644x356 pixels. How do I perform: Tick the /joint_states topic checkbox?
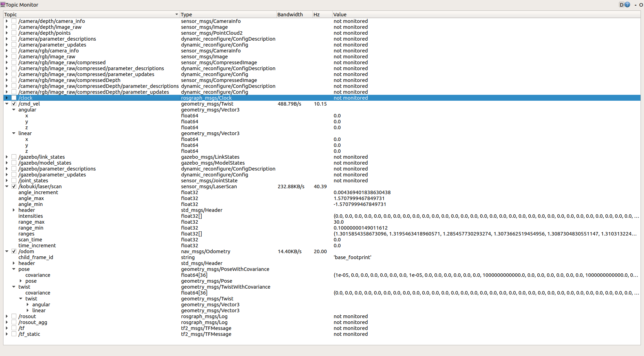14,181
